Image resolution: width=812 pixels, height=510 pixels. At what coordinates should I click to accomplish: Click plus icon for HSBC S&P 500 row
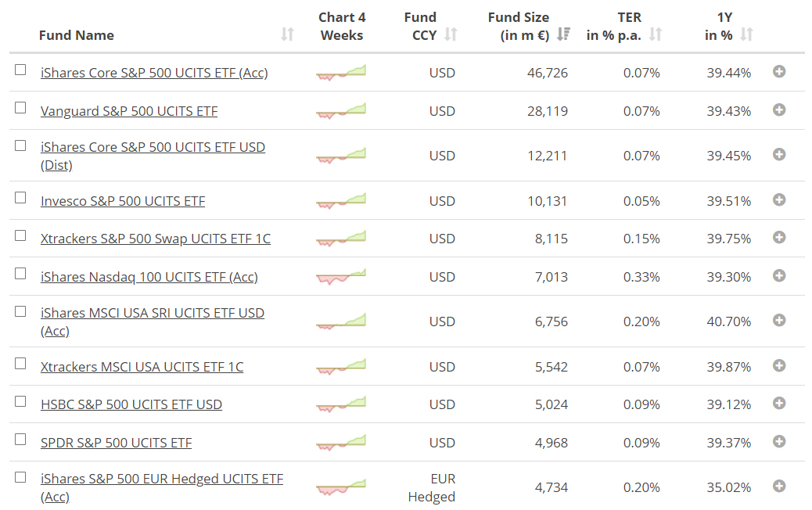778,403
